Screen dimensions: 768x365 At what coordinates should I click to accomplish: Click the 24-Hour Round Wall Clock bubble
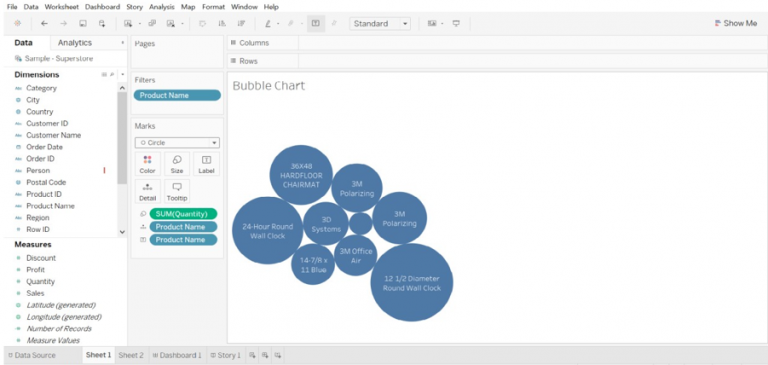(267, 230)
